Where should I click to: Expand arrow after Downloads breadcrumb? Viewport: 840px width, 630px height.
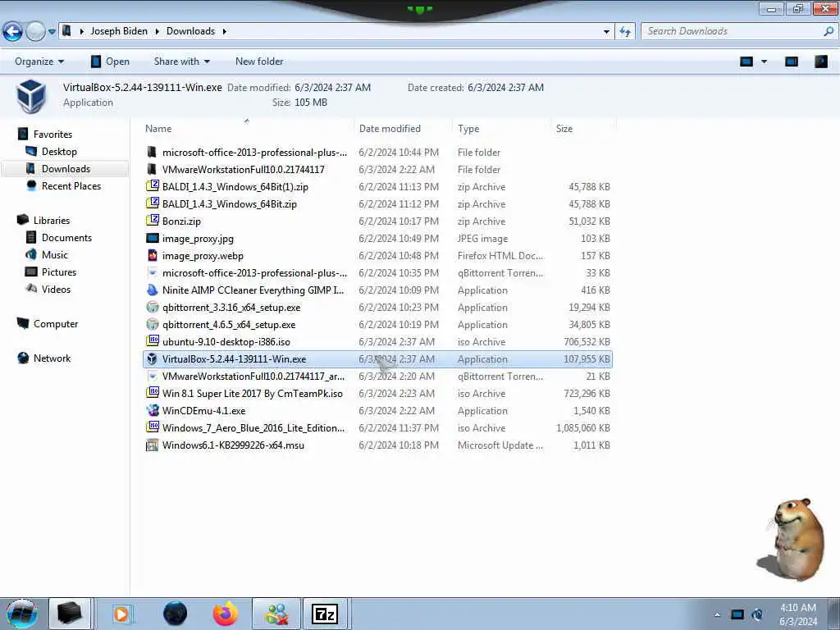[225, 32]
